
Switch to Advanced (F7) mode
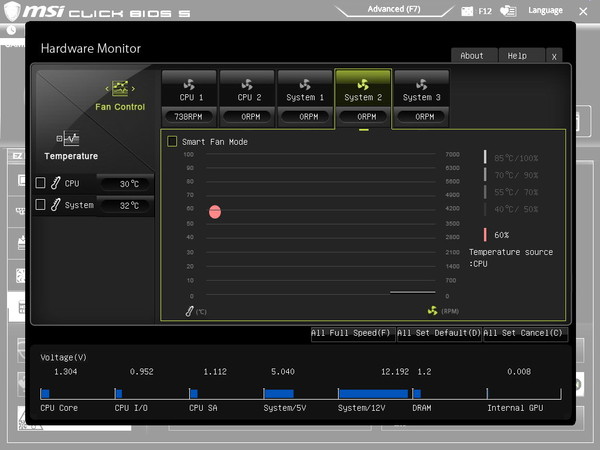pos(394,9)
